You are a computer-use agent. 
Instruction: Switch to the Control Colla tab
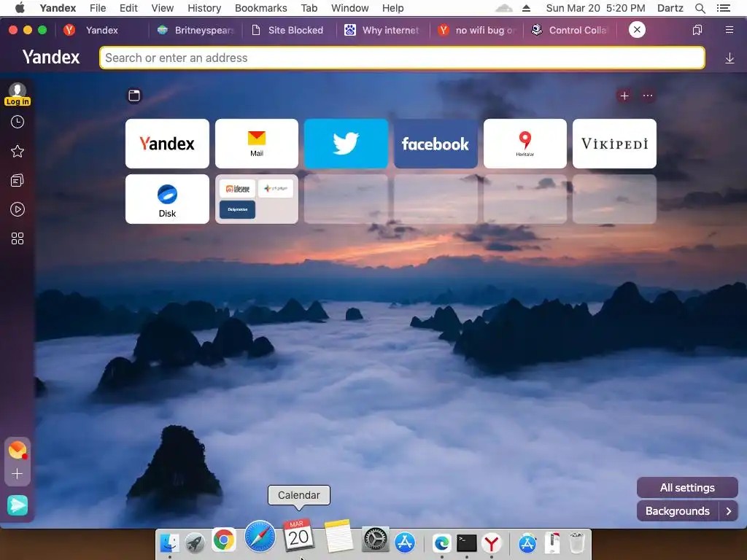(x=570, y=30)
